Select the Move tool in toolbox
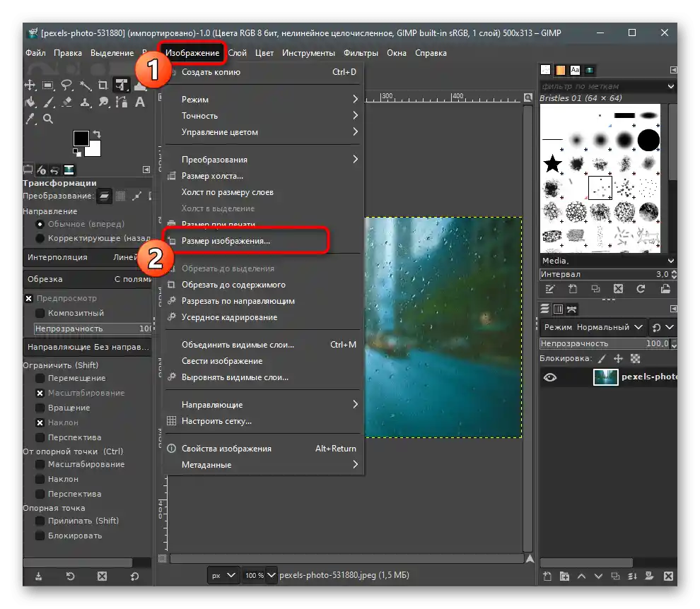The image size is (700, 609). (x=30, y=85)
